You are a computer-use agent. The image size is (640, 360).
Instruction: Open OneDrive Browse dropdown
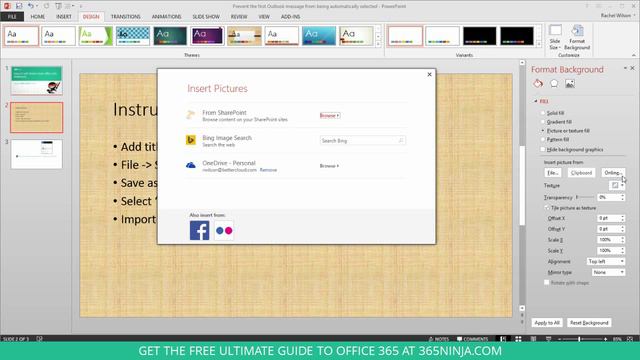pyautogui.click(x=329, y=166)
